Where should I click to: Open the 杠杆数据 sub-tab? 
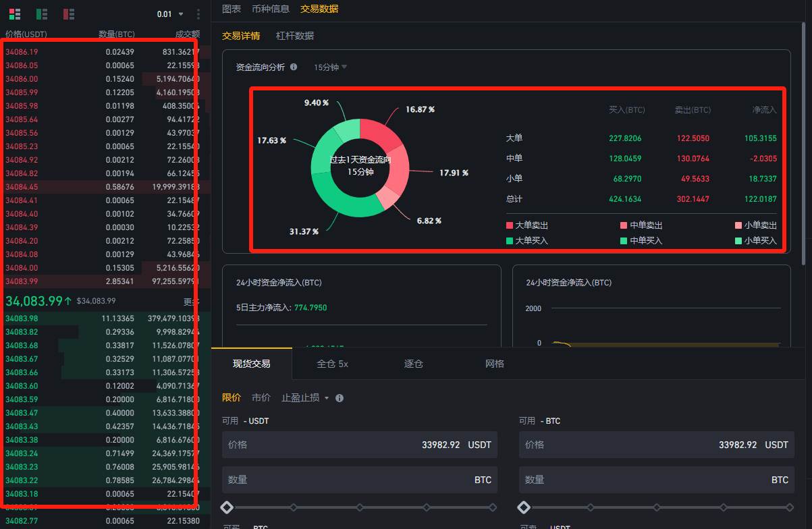point(295,36)
